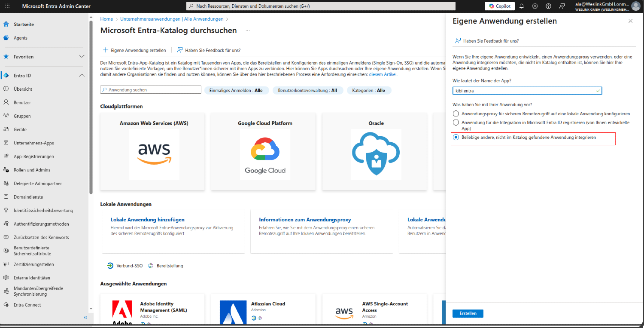Open AWS Single-Account Access card
The image size is (644, 328).
(375, 310)
